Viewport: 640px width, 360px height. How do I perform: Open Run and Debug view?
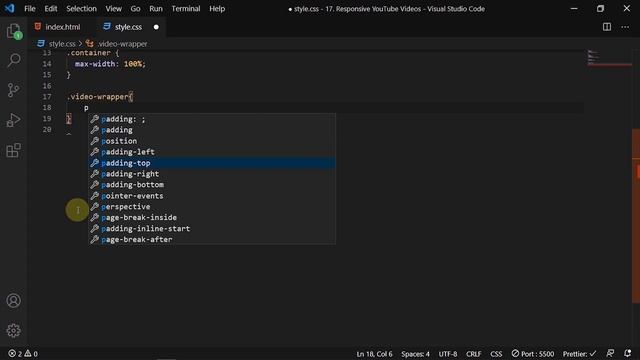click(x=13, y=120)
